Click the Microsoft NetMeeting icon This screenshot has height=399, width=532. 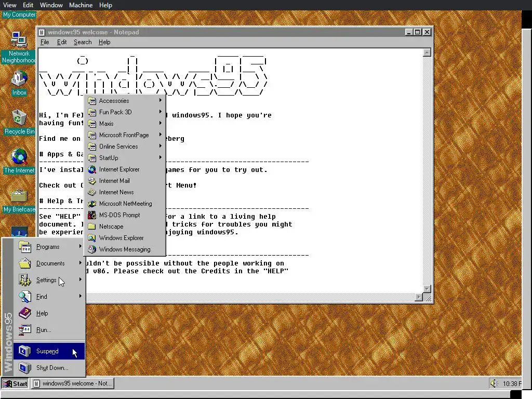(x=92, y=204)
